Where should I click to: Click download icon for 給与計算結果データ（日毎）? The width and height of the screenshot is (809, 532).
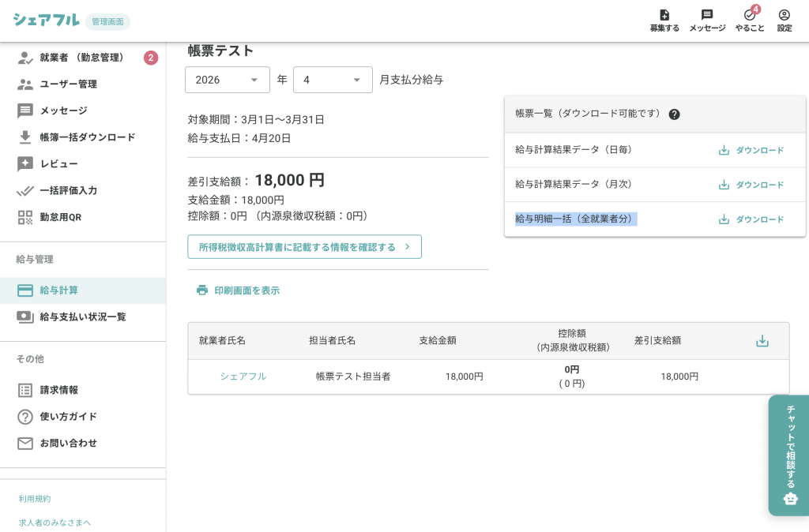click(724, 150)
